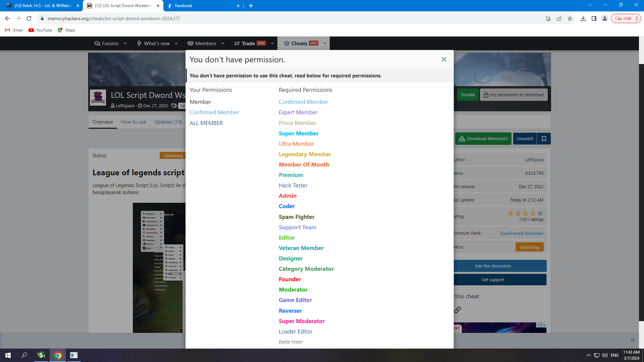The width and height of the screenshot is (644, 362).
Task: Click the Download MemoryUI button
Action: pos(483,139)
